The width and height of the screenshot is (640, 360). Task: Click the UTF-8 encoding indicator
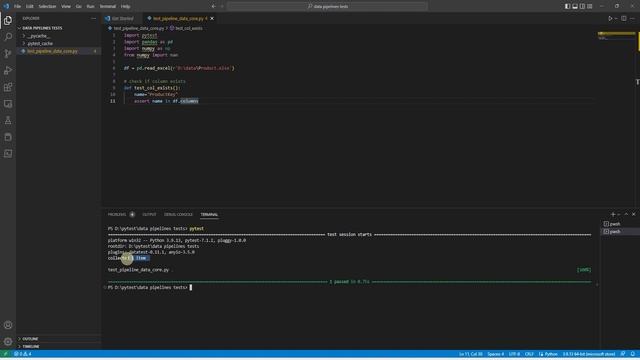[x=514, y=354]
